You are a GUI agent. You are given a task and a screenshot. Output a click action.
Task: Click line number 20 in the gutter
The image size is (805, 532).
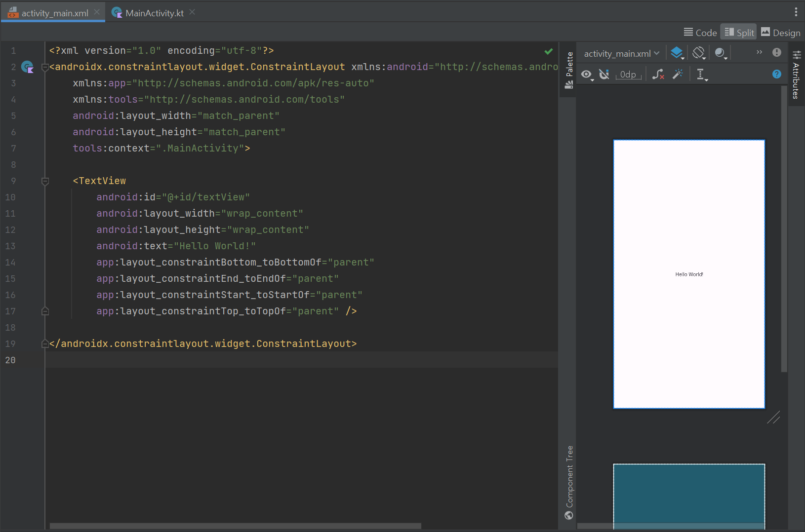tap(10, 360)
